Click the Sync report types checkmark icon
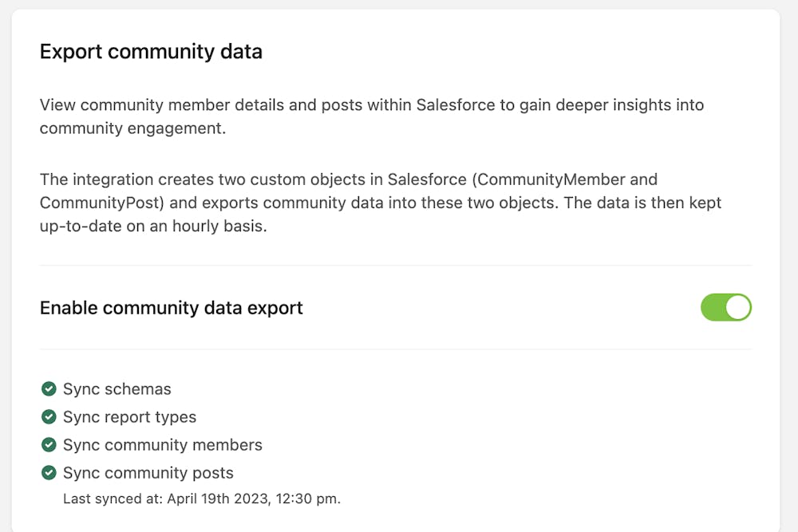The width and height of the screenshot is (798, 532). tap(49, 417)
